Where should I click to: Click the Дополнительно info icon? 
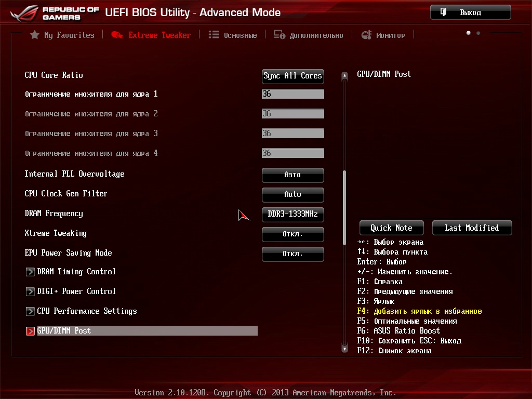click(x=280, y=35)
